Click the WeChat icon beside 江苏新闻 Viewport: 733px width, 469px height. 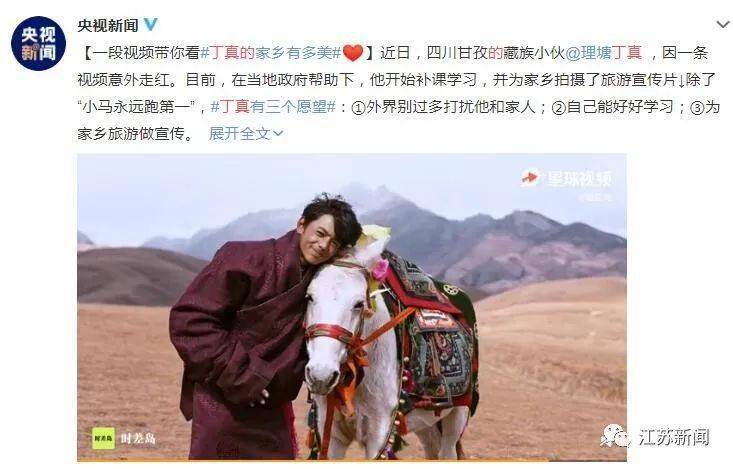(x=616, y=436)
